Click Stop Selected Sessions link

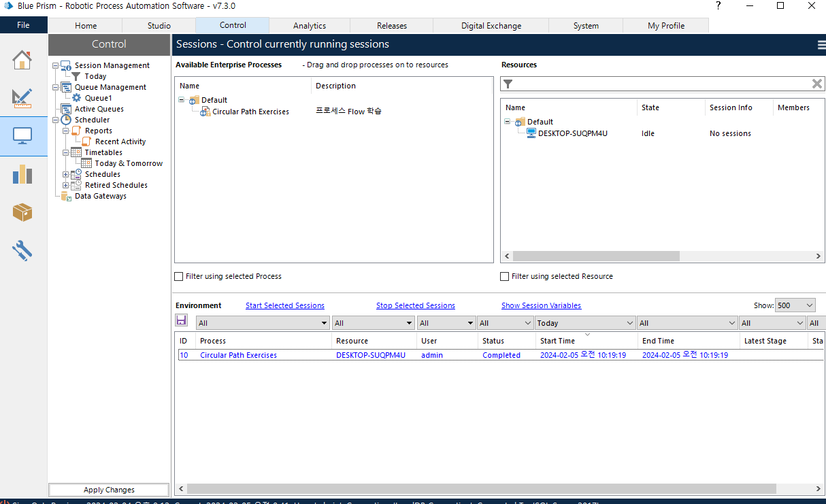(416, 305)
